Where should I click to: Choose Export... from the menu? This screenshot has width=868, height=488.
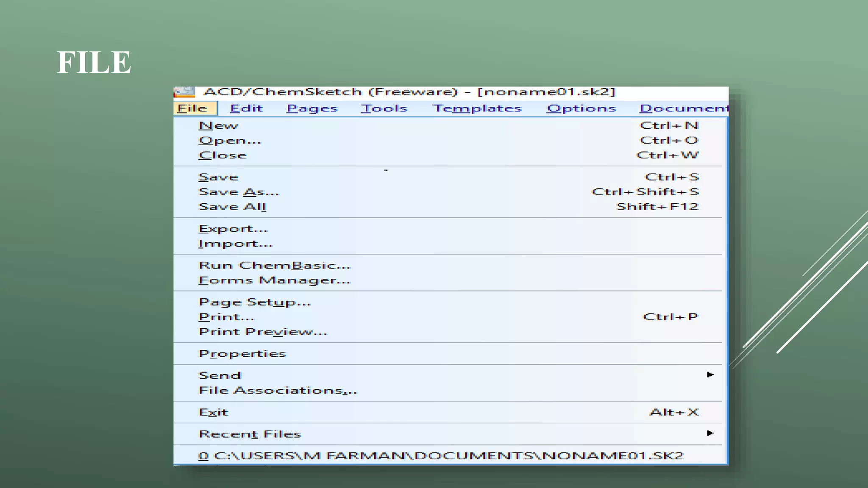(x=233, y=229)
